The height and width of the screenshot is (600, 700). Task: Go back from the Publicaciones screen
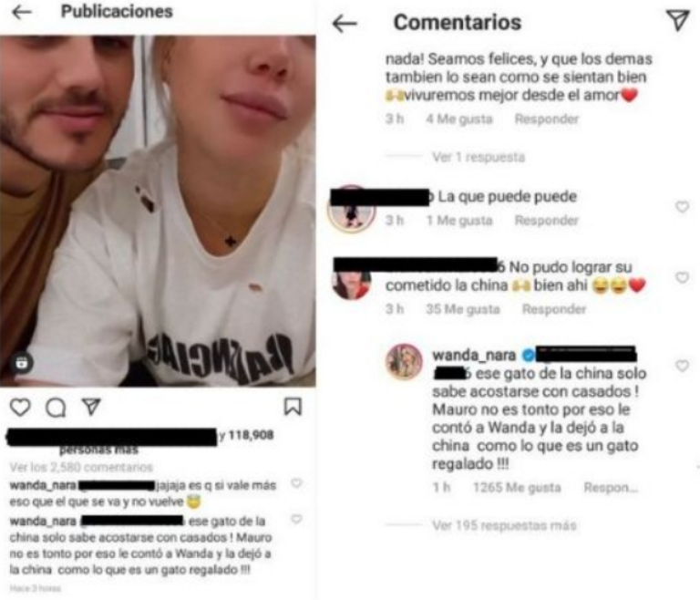22,12
